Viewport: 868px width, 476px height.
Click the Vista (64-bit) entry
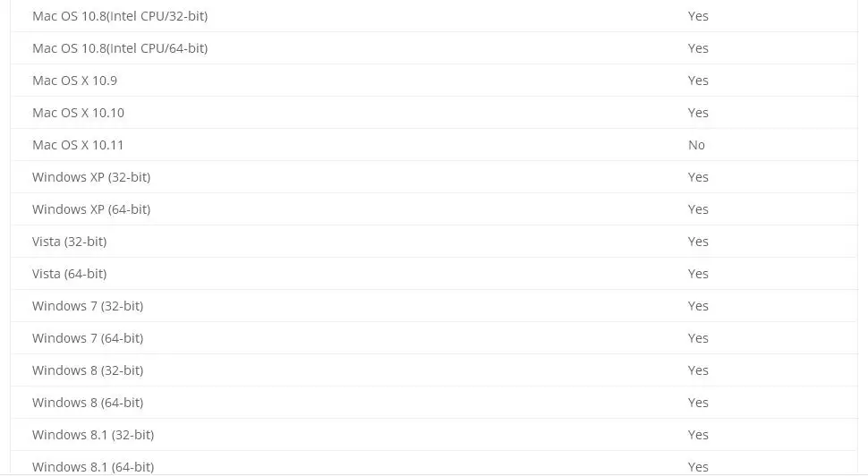point(69,274)
